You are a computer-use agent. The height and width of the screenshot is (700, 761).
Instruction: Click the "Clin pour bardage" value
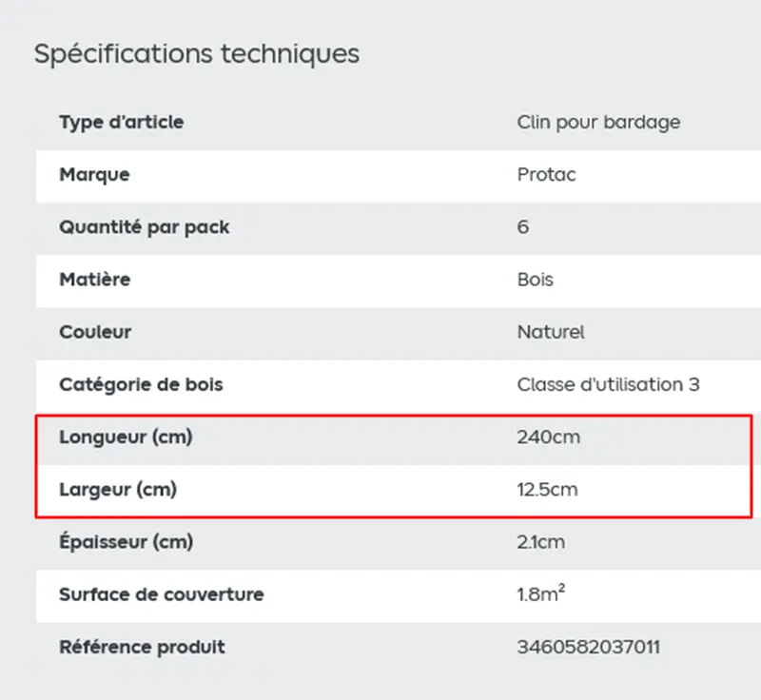pos(598,123)
